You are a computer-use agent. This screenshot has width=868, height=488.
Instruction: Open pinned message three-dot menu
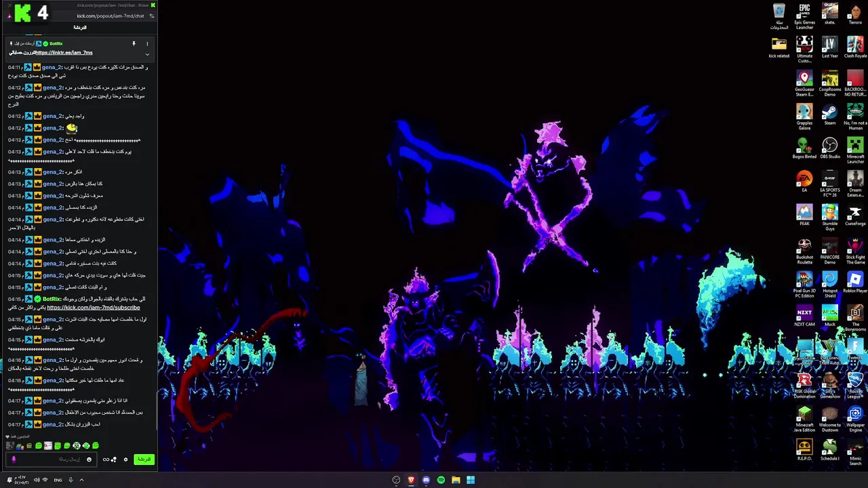point(147,43)
